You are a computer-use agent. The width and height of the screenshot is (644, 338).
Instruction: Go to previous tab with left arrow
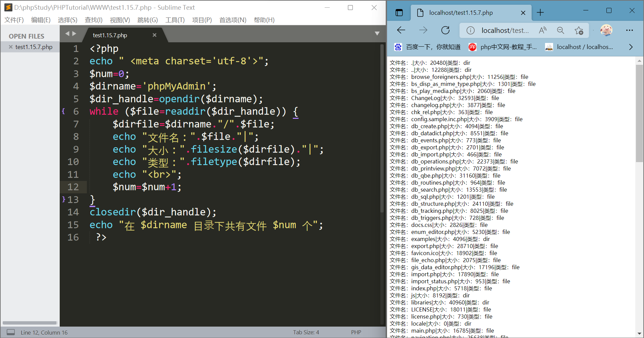[67, 34]
